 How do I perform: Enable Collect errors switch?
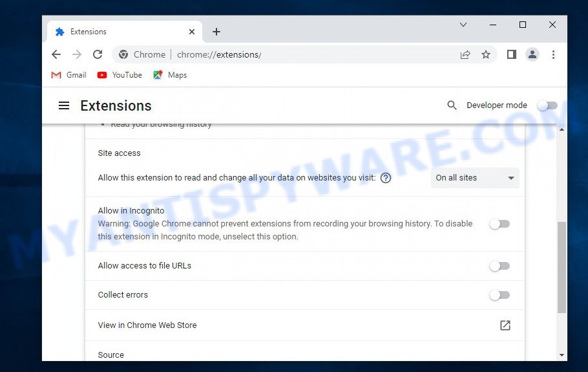499,295
